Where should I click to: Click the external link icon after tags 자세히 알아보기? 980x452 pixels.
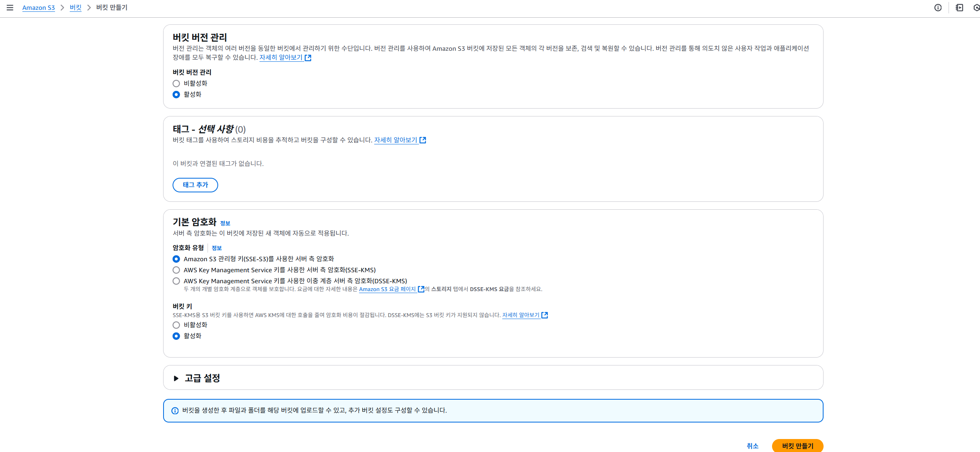pyautogui.click(x=423, y=140)
